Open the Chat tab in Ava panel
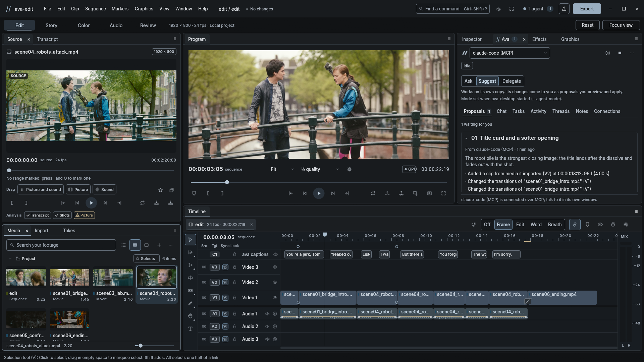 (501, 111)
